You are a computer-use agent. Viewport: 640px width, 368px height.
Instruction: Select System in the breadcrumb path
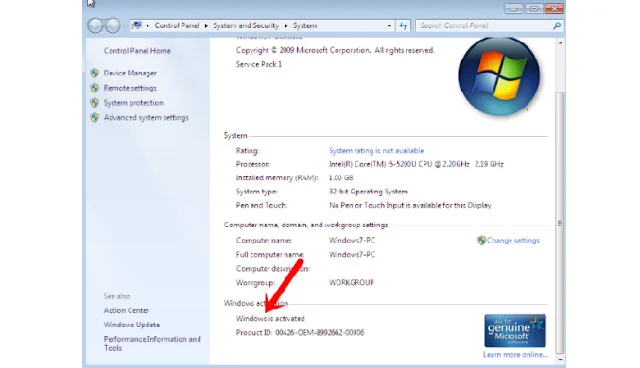tap(305, 25)
